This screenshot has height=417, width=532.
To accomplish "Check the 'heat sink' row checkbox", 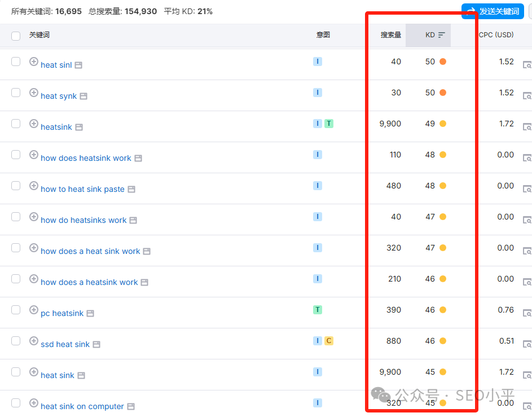I will pyautogui.click(x=16, y=372).
